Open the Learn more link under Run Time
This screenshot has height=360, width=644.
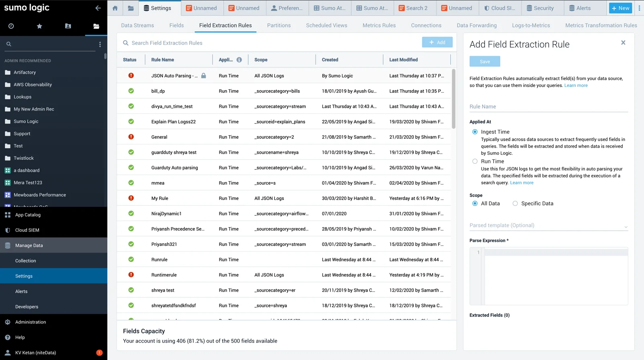click(x=522, y=183)
